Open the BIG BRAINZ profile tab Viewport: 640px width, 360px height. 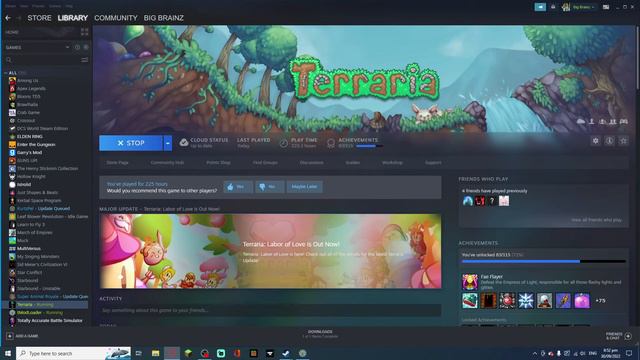pos(164,18)
